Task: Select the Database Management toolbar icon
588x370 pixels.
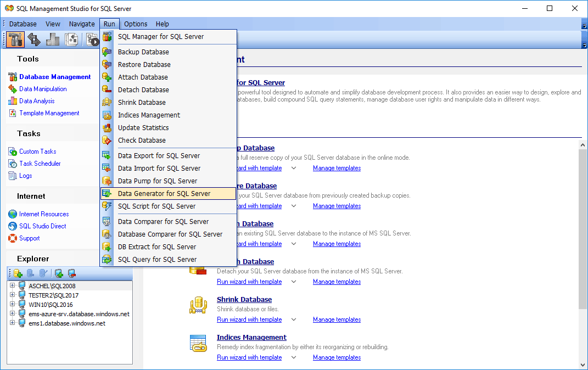Action: tap(15, 40)
